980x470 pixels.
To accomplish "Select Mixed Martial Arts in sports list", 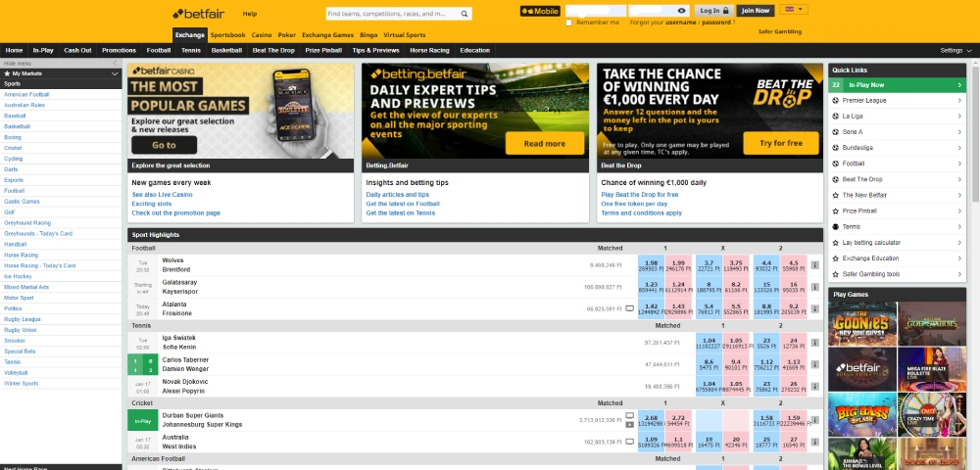I will 26,287.
